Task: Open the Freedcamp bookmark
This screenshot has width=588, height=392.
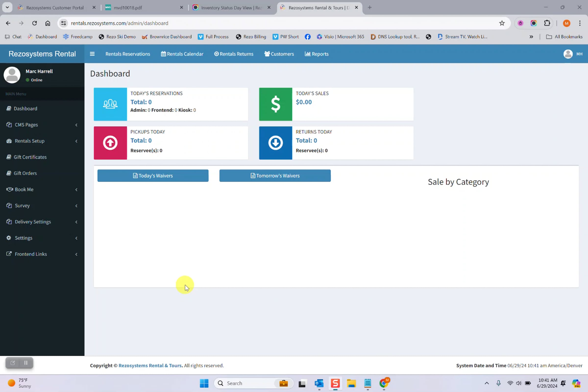Action: click(x=78, y=37)
